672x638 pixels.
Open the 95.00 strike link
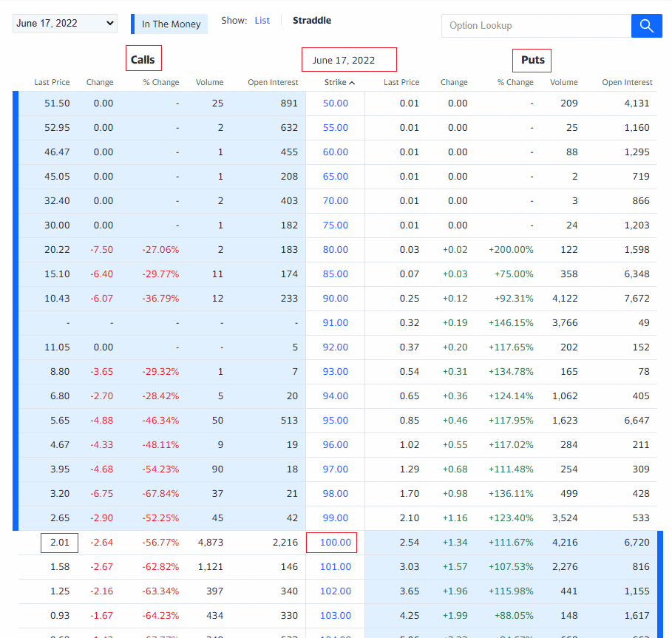[336, 420]
